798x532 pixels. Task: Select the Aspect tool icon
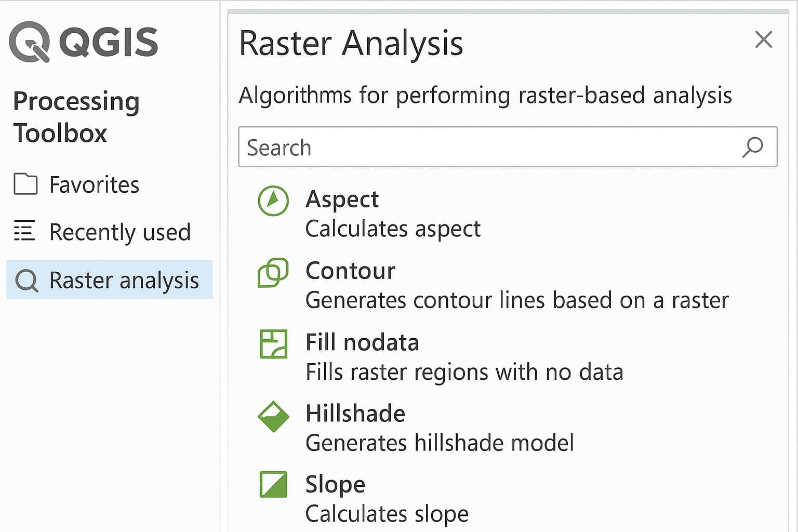(272, 201)
